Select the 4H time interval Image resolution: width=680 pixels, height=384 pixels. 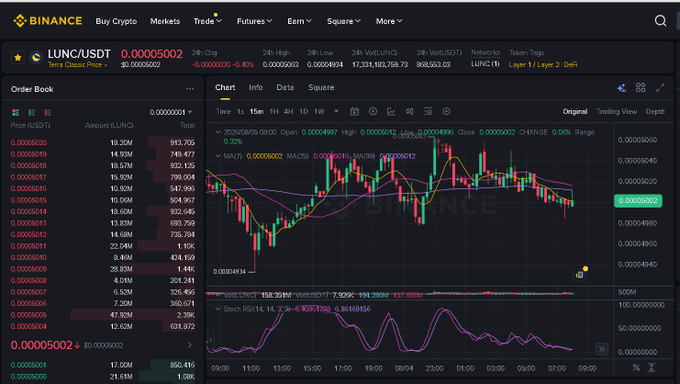coord(288,112)
